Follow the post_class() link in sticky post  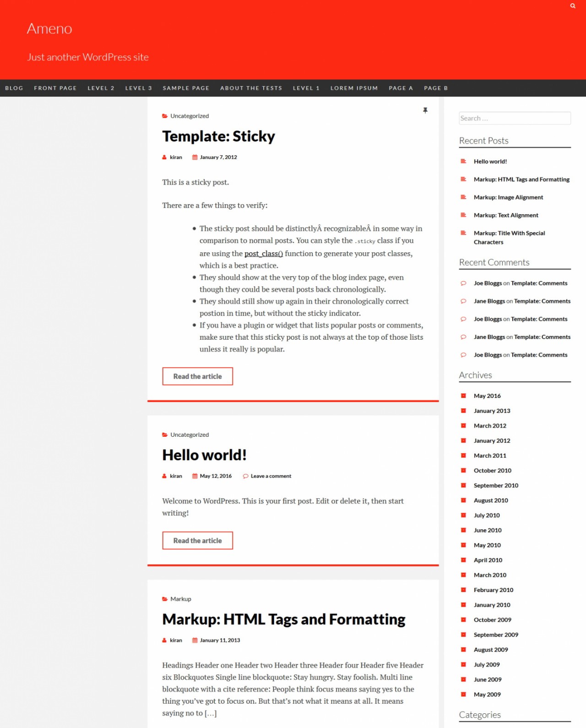pos(264,253)
